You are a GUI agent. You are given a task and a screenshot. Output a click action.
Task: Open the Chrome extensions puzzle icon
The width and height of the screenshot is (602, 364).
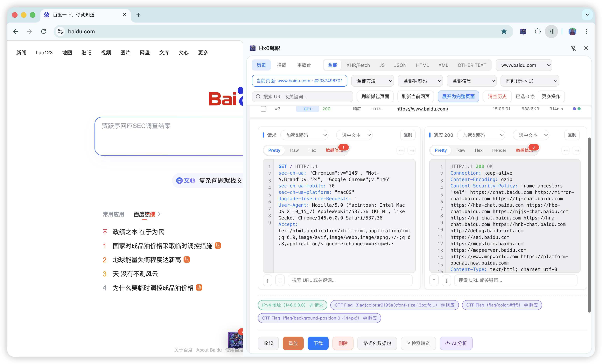point(537,31)
